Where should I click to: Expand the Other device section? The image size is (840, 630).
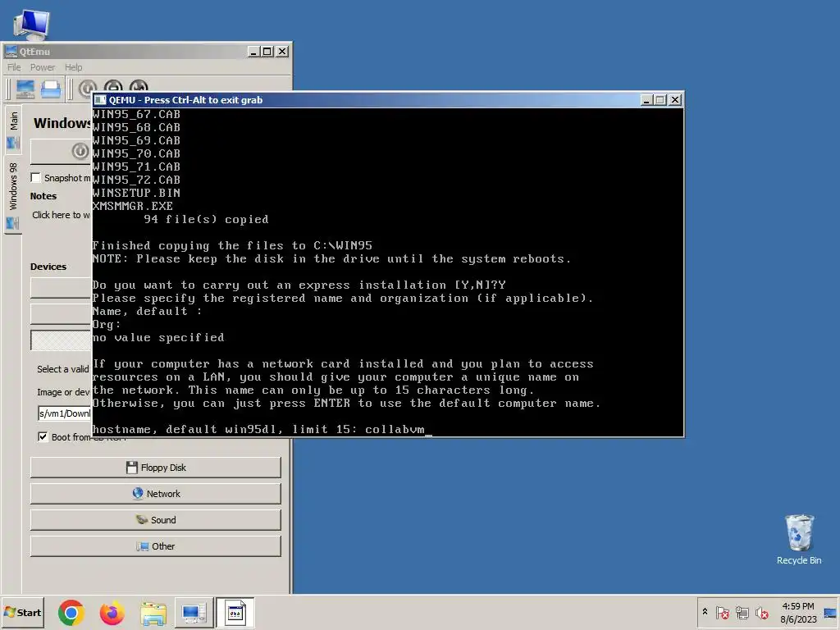coord(155,546)
